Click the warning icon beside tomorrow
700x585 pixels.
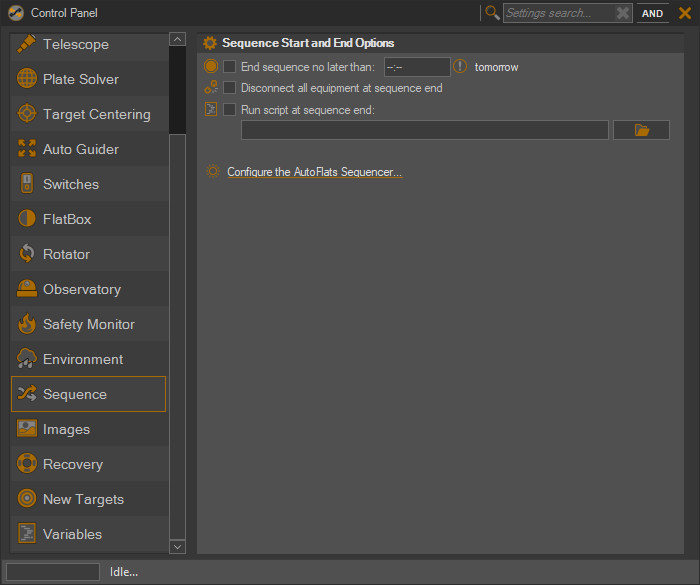click(x=460, y=67)
